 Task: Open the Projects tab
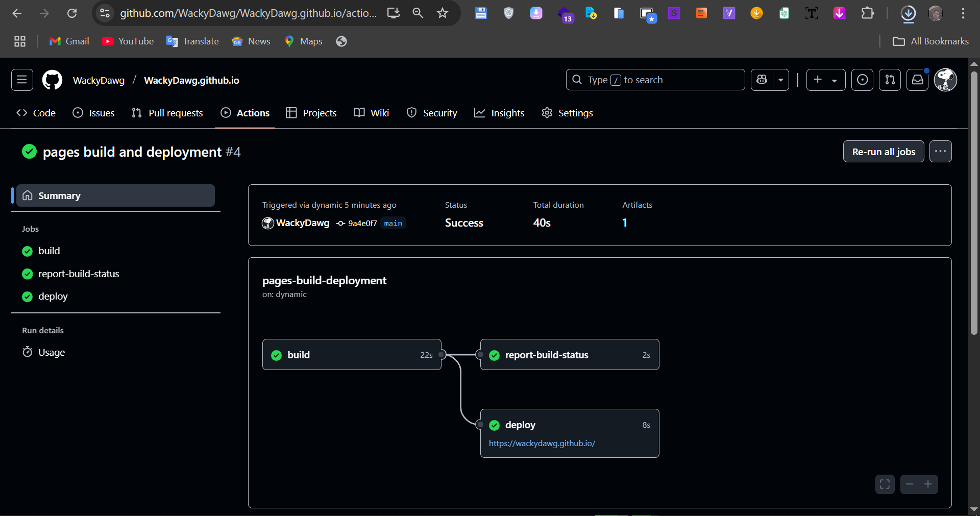tap(311, 113)
